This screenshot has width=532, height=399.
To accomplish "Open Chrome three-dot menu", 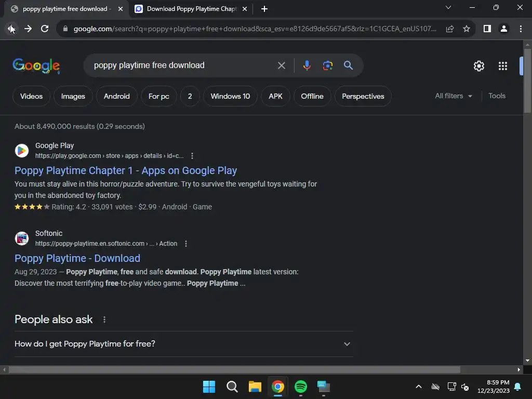I will [x=521, y=29].
